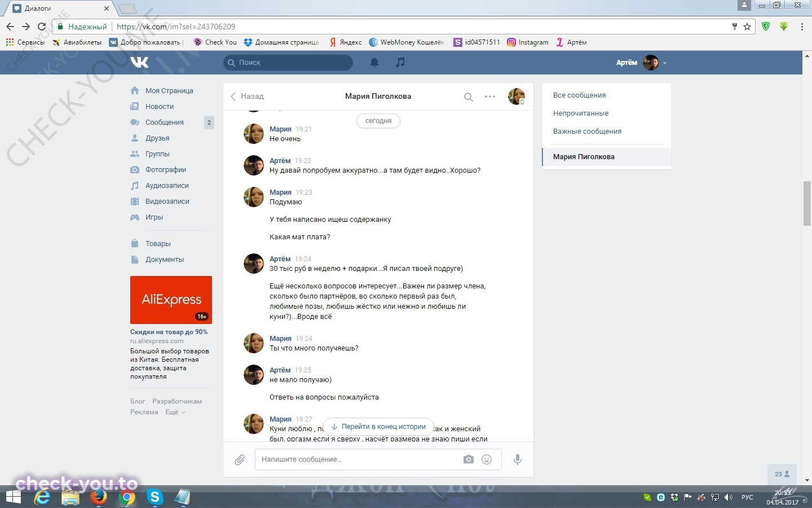This screenshot has height=508, width=812.
Task: Click Мария avatar at 19:23 message
Action: coord(254,197)
